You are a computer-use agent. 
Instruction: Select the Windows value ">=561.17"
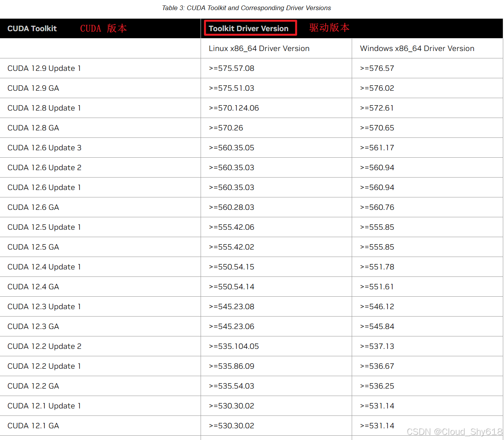click(x=377, y=148)
